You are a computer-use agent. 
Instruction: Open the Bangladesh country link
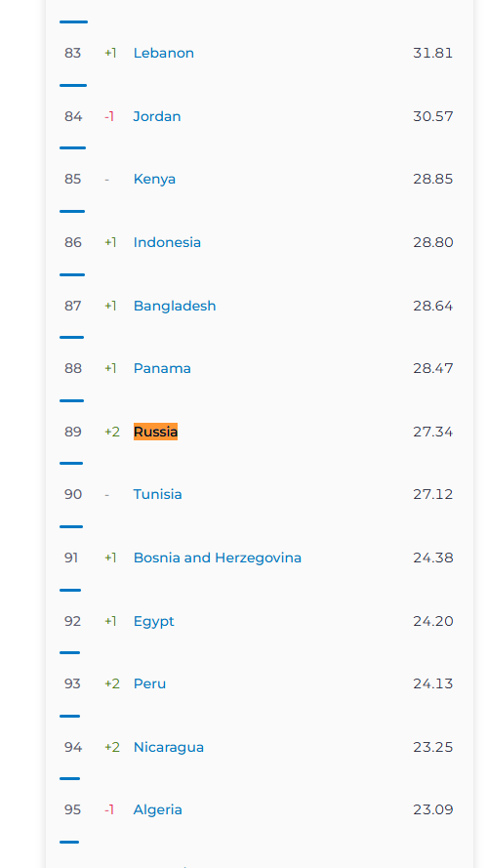point(175,306)
